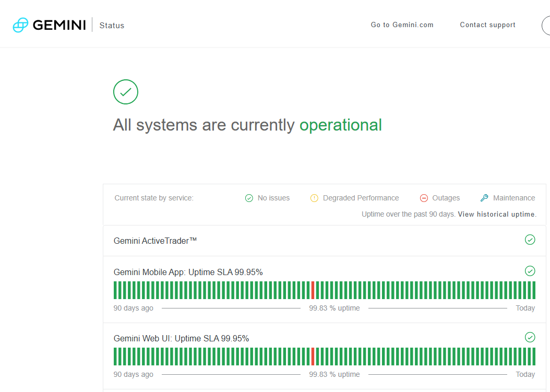Click the Status label in header
Screen dimensions: 550x392
click(112, 26)
